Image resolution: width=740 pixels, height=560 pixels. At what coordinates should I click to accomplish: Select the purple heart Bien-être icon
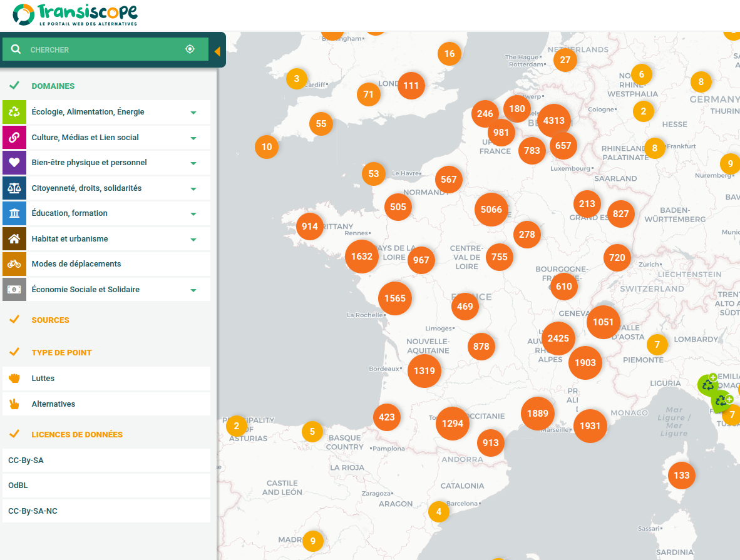14,163
